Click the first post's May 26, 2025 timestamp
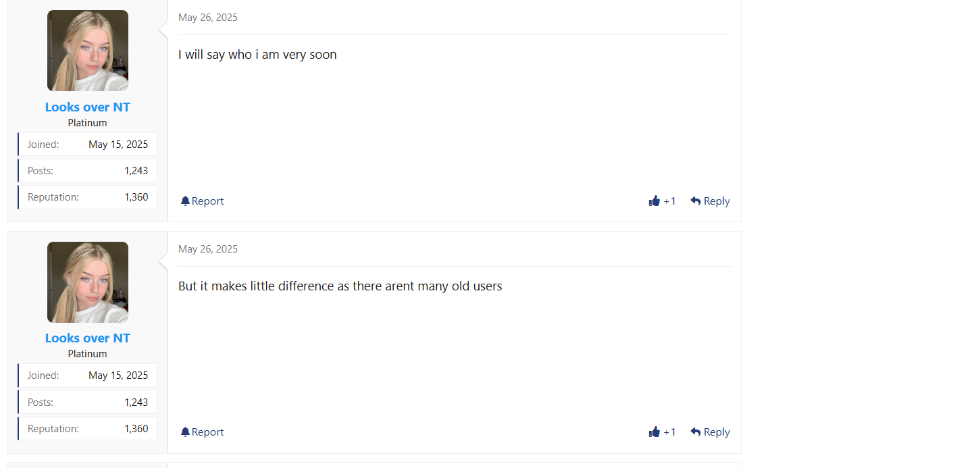Screen dimensions: 980x468 [x=208, y=18]
